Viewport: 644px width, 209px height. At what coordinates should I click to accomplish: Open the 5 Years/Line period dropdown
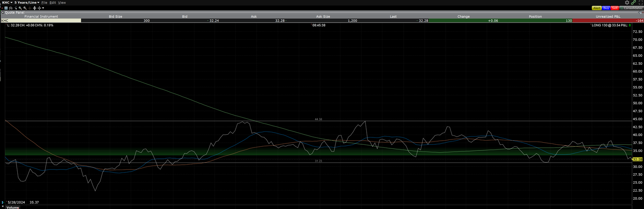pyautogui.click(x=27, y=2)
